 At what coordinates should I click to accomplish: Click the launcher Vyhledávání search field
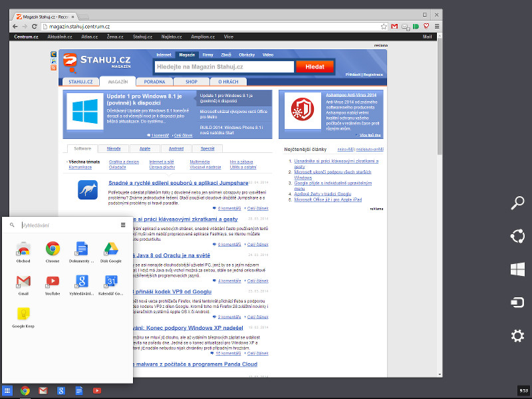click(68, 225)
